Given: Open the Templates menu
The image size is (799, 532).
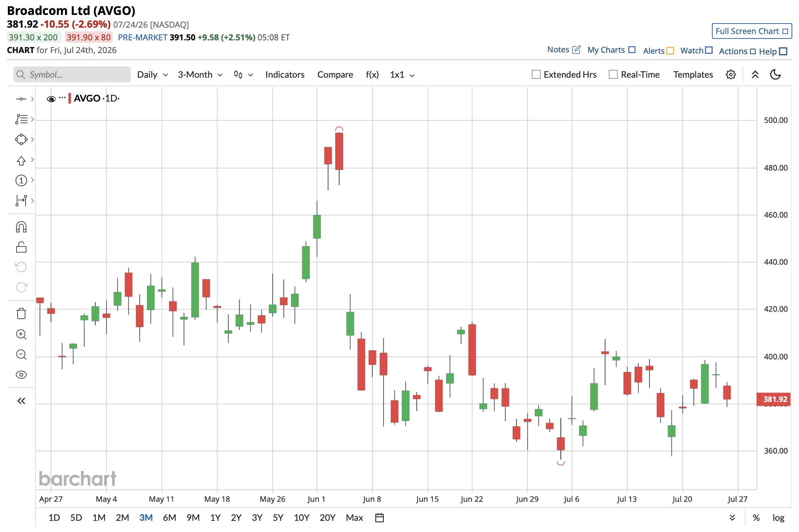Looking at the screenshot, I should [693, 75].
